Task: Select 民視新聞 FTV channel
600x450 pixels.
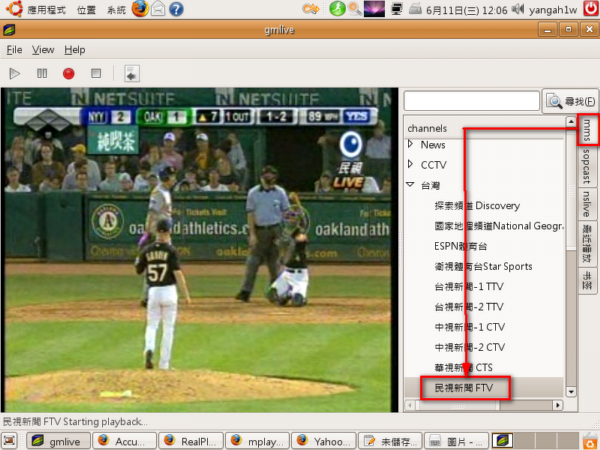Action: click(464, 388)
